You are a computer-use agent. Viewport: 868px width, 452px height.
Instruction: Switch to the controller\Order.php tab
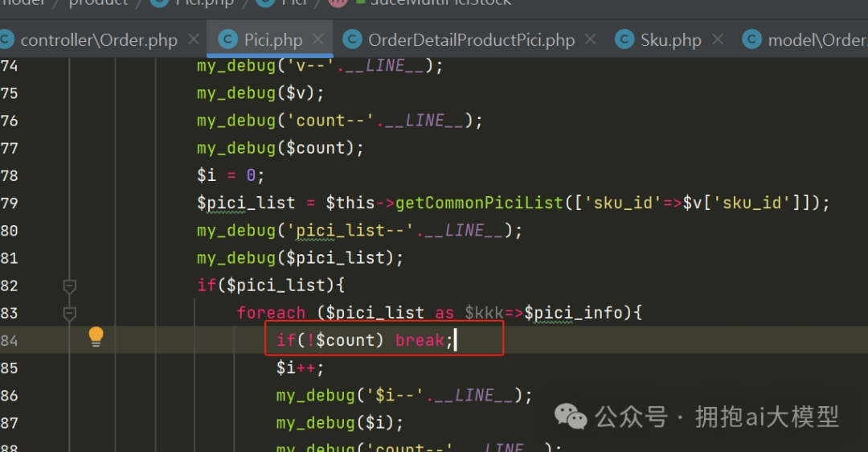(x=99, y=40)
